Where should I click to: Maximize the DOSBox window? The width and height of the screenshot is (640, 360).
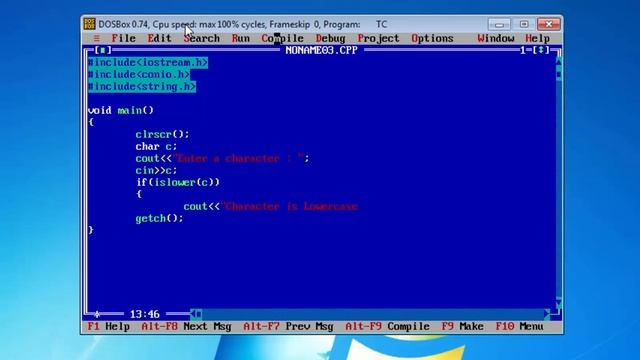[524, 24]
